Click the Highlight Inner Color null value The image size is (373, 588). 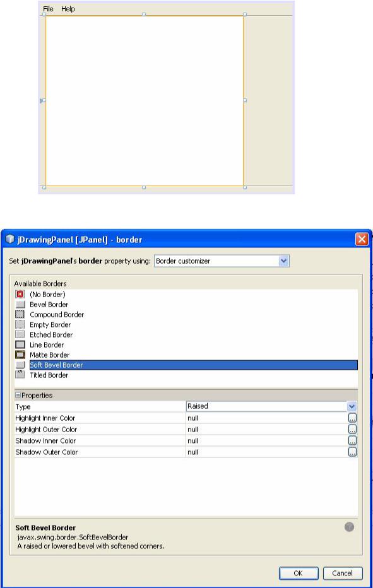coord(192,418)
